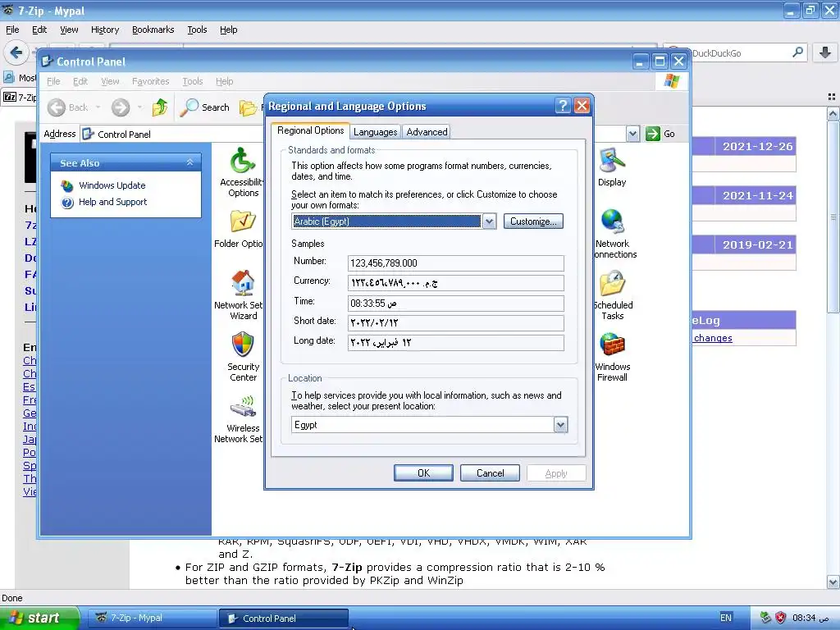Click the Number sample field
This screenshot has width=840, height=630.
click(x=455, y=263)
